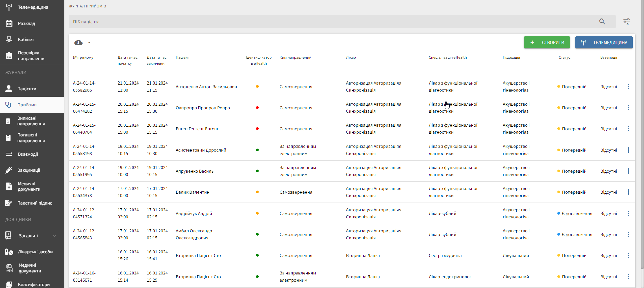Select Виписані направлення menu item
This screenshot has width=644, height=288.
(x=31, y=121)
